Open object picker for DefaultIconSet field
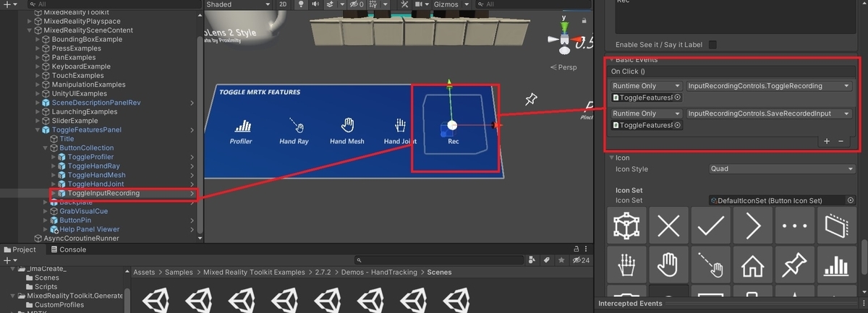 (850, 200)
